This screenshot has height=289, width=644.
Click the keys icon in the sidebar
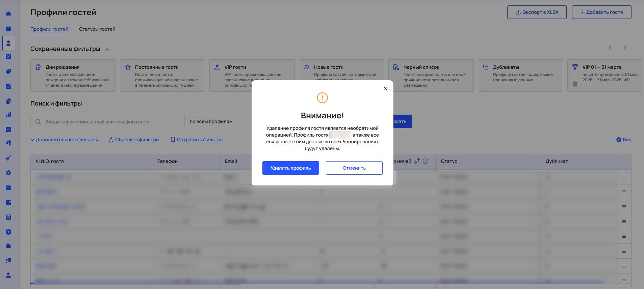tap(8, 143)
